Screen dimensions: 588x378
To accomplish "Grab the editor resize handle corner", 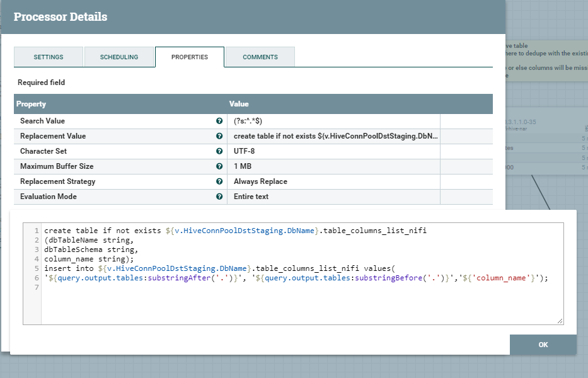I will pyautogui.click(x=560, y=321).
